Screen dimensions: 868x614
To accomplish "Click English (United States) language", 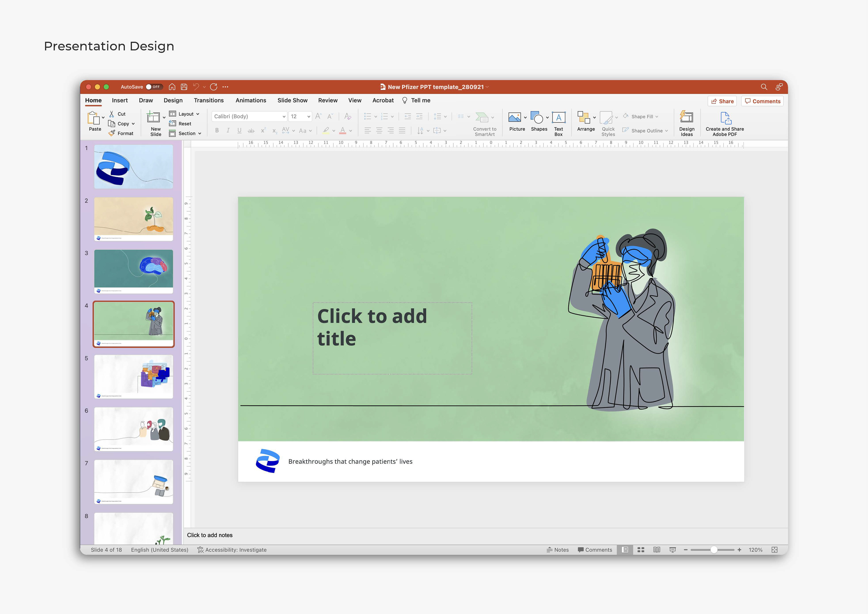I will 160,550.
